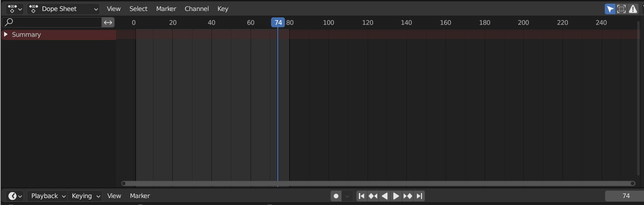The height and width of the screenshot is (205, 644).
Task: Open the Key menu
Action: [222, 9]
